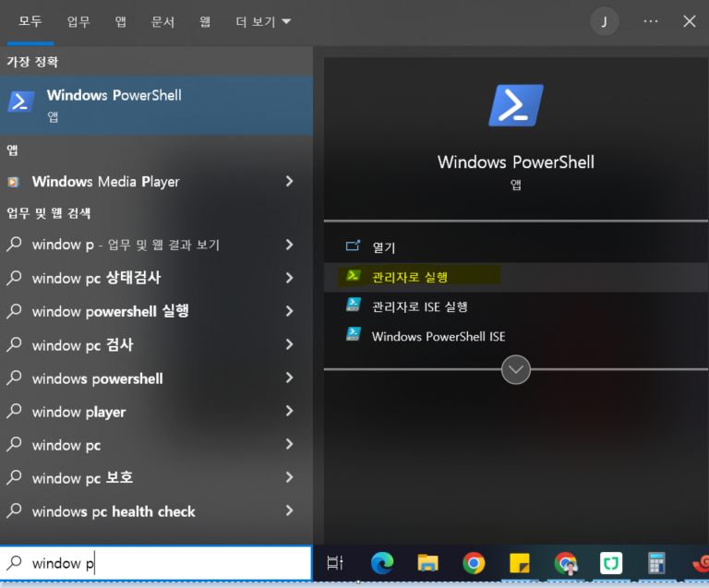Click the 열기 open icon
The height and width of the screenshot is (588, 709).
[353, 246]
